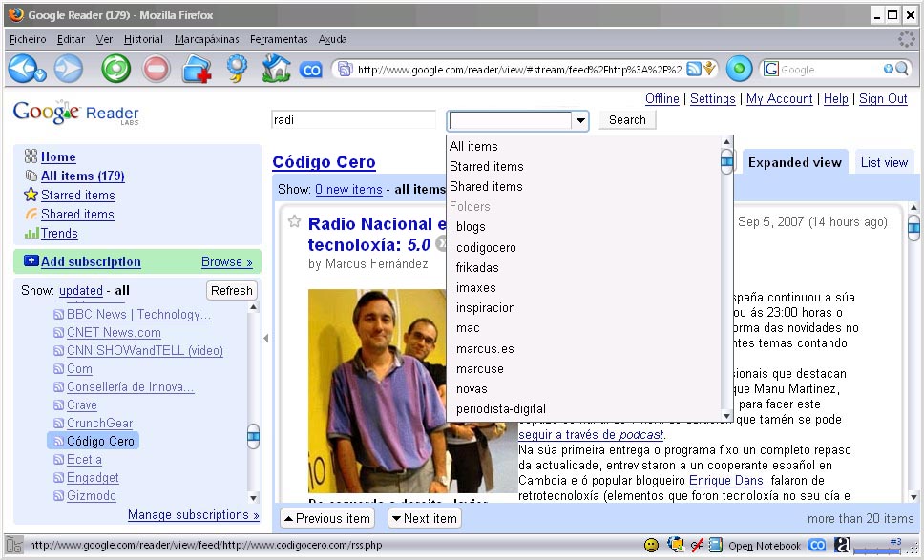Screen dimensions: 924x560
Task: Click the search text field containing 'radi'
Action: [x=353, y=120]
